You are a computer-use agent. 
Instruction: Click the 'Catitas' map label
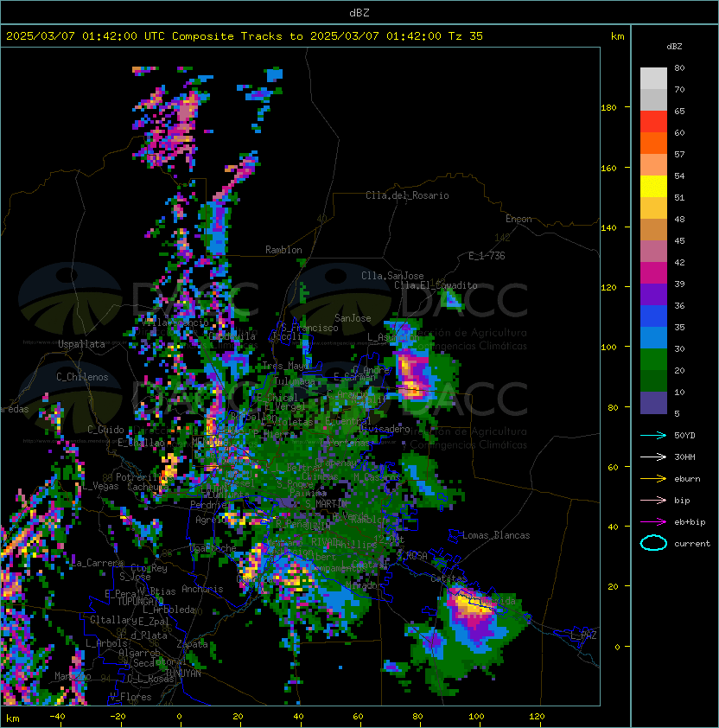point(449,578)
